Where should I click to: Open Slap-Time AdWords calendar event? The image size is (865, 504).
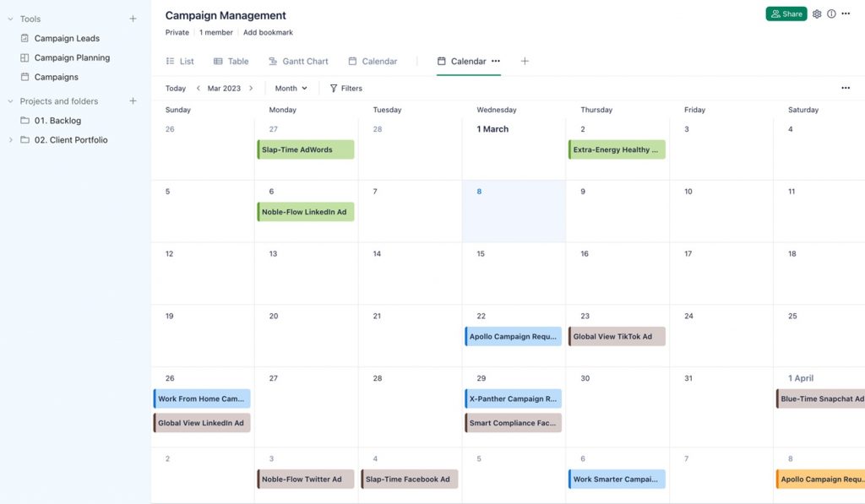pos(306,150)
